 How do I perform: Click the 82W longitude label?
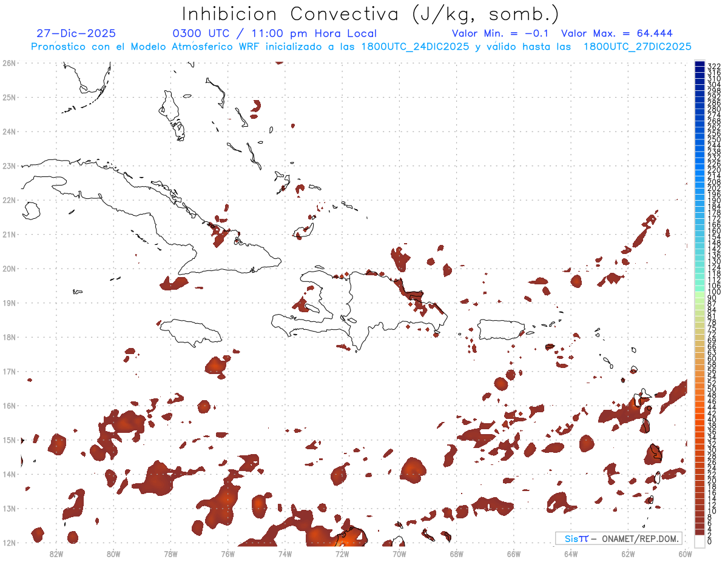pos(56,553)
